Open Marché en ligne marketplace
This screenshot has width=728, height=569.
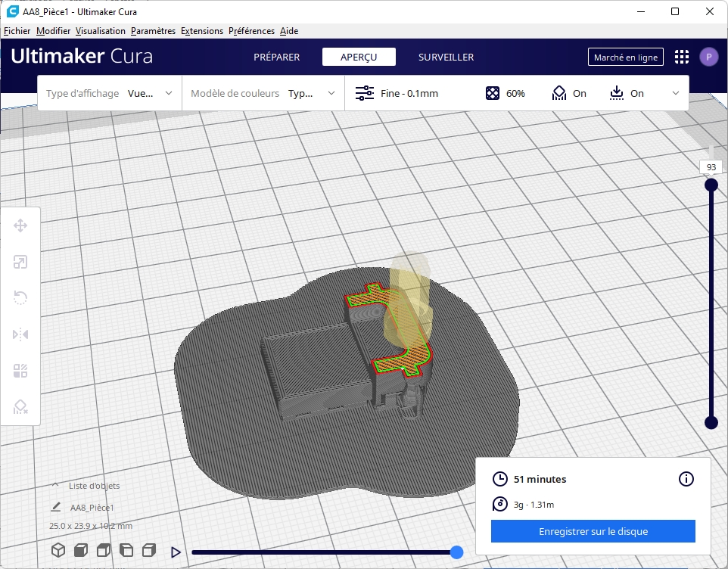pyautogui.click(x=625, y=57)
